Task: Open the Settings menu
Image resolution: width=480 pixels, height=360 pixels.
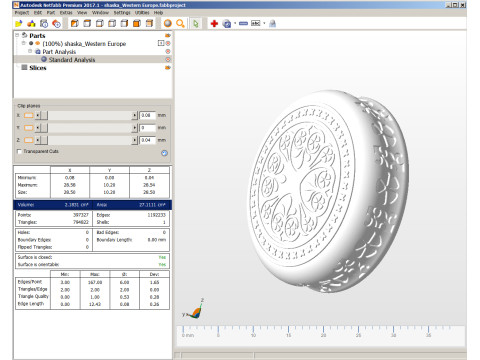Action: (x=122, y=13)
